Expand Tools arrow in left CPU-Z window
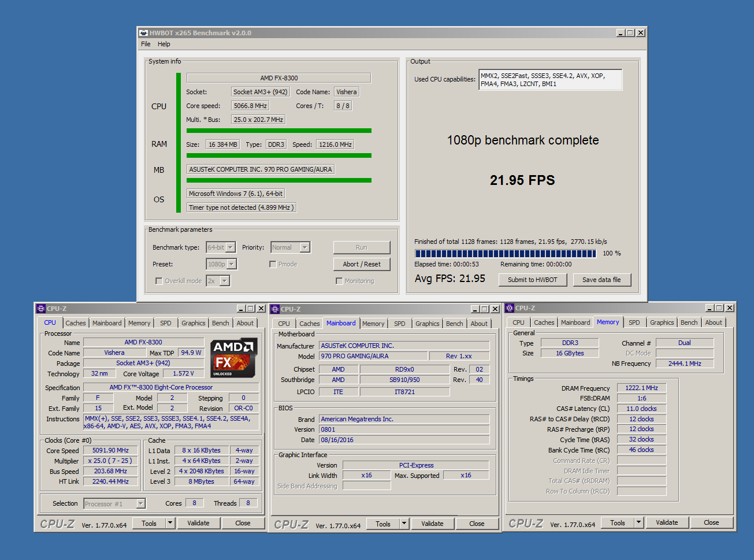This screenshot has height=560, width=754. click(x=170, y=523)
